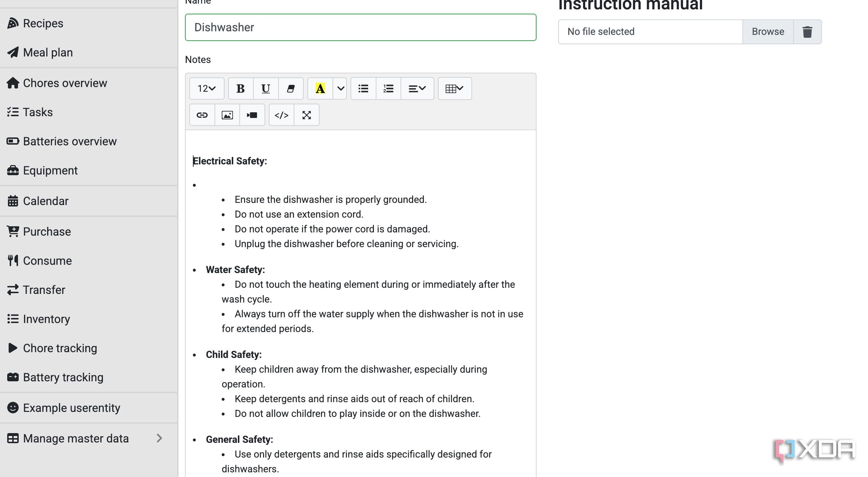The image size is (868, 477).
Task: Click 'Do not operate if the power cord' line
Action: 332,229
